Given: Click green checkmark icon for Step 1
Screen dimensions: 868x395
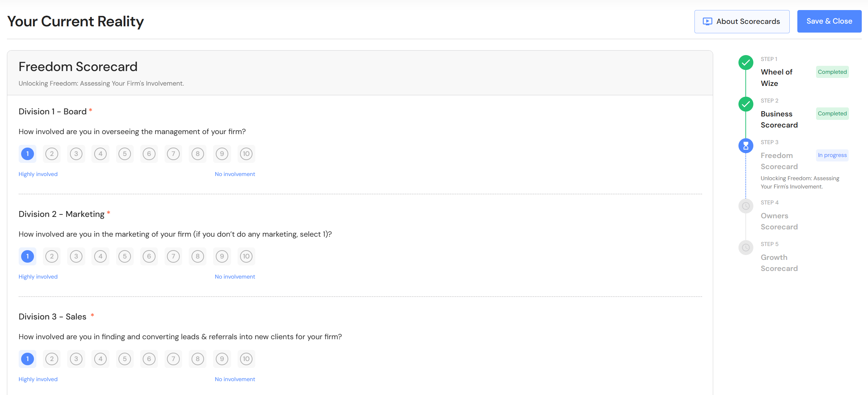Looking at the screenshot, I should tap(746, 63).
